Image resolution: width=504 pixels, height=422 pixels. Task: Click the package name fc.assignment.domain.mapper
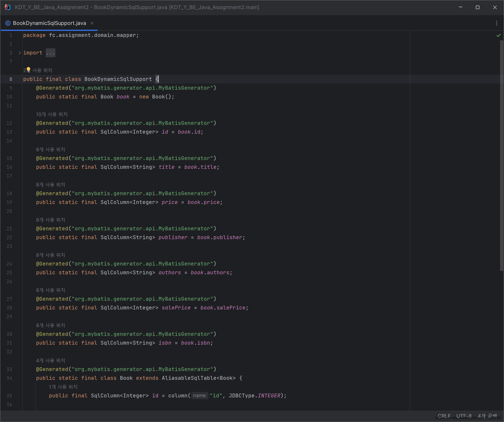[92, 35]
